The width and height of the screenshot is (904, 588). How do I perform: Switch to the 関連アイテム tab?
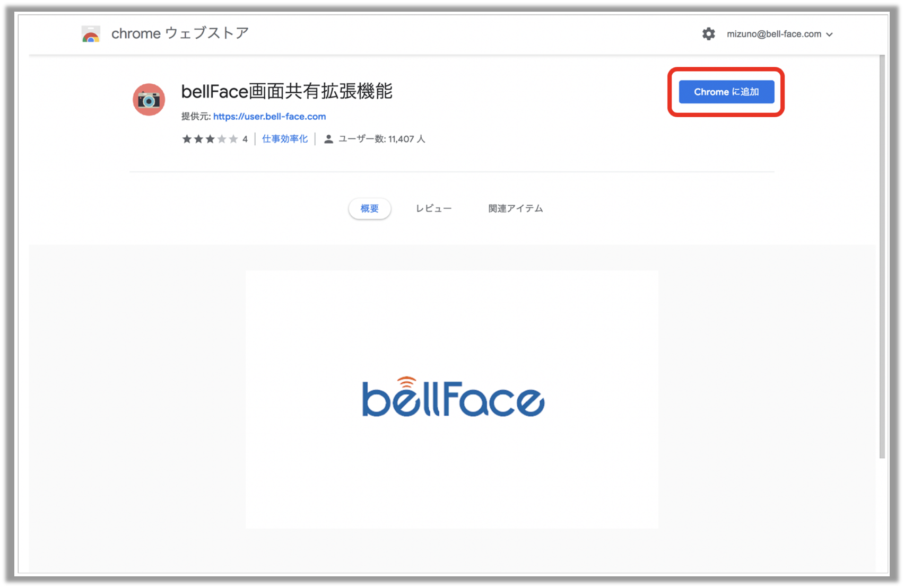[x=516, y=208]
